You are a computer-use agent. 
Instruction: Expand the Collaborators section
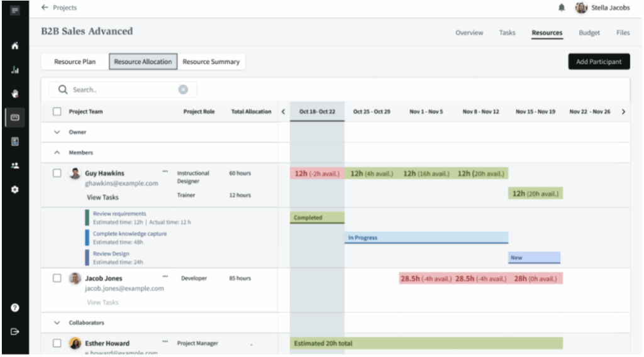pyautogui.click(x=57, y=322)
